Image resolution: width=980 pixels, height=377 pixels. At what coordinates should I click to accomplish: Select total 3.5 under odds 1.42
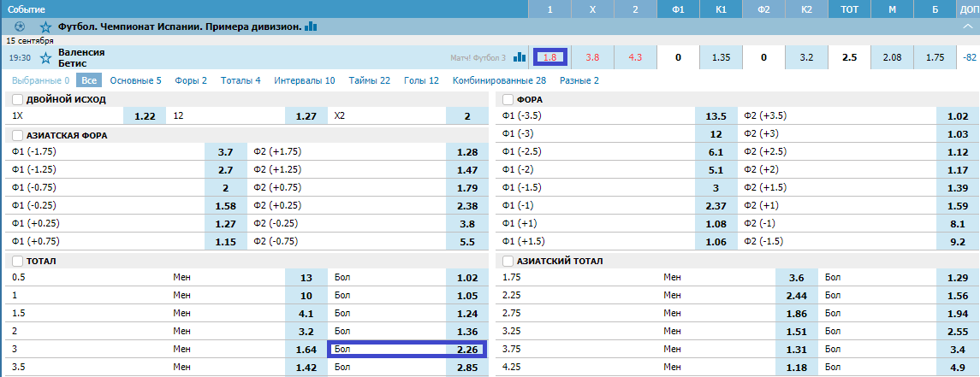coord(306,367)
